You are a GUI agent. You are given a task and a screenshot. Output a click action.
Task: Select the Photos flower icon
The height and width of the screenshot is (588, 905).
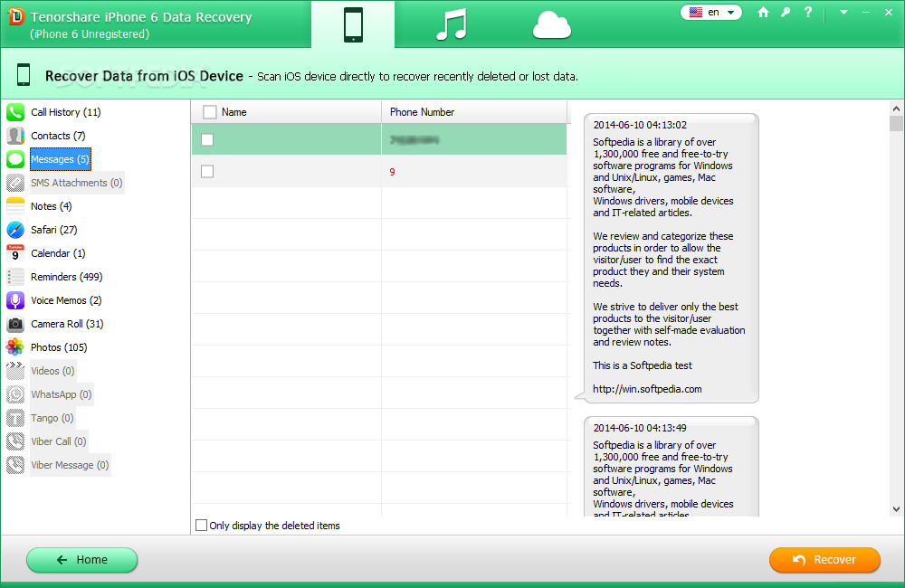pyautogui.click(x=15, y=347)
